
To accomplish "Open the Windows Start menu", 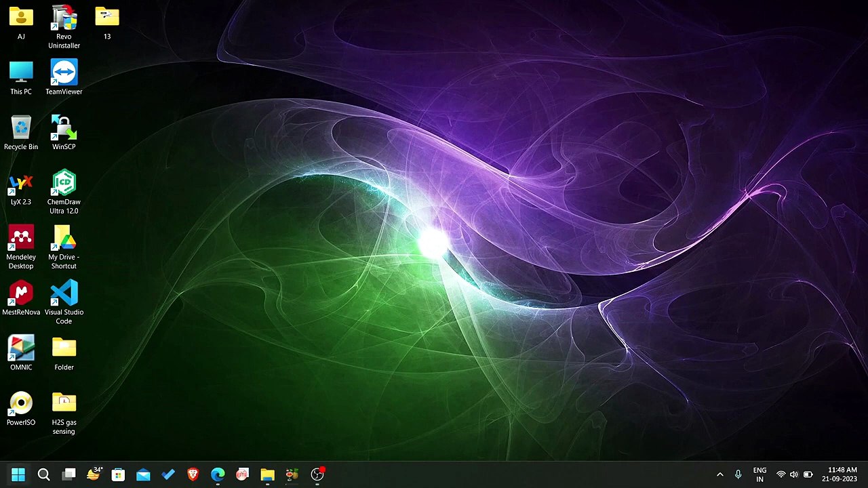I will [x=18, y=474].
